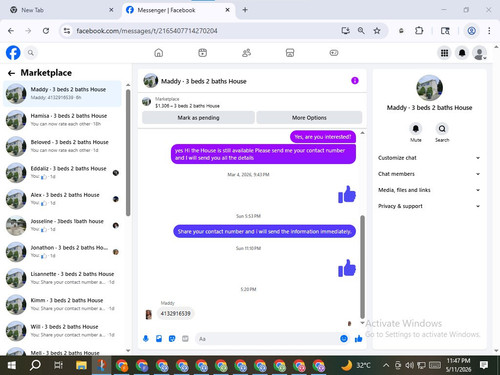Open the Friends icon in top navigation
Viewport: 500px width, 375px height.
pos(246,53)
